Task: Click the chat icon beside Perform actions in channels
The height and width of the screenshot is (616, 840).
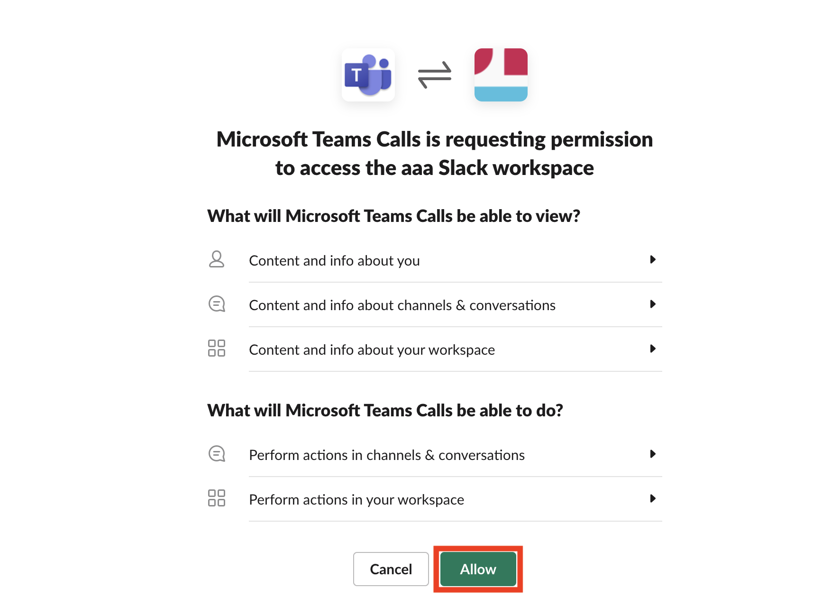Action: click(x=217, y=454)
